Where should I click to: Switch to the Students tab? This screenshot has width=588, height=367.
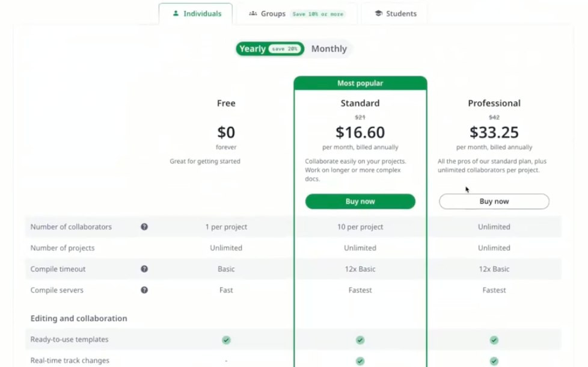[394, 13]
